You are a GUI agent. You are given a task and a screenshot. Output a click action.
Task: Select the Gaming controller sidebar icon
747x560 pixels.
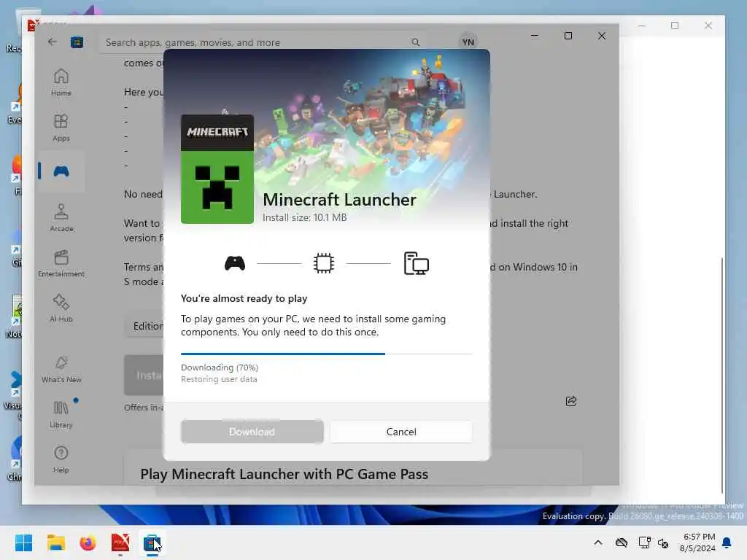61,171
